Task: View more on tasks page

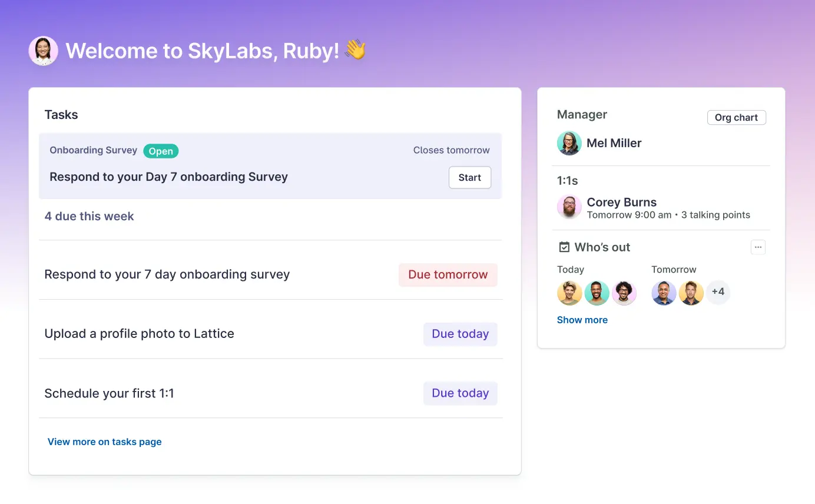Action: coord(104,442)
